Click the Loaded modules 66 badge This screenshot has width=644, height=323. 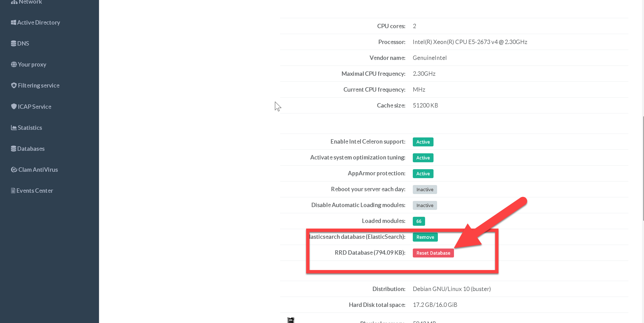pos(419,221)
